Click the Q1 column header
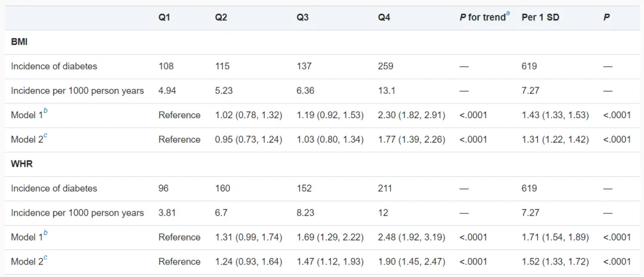This screenshot has width=644, height=277. point(164,18)
